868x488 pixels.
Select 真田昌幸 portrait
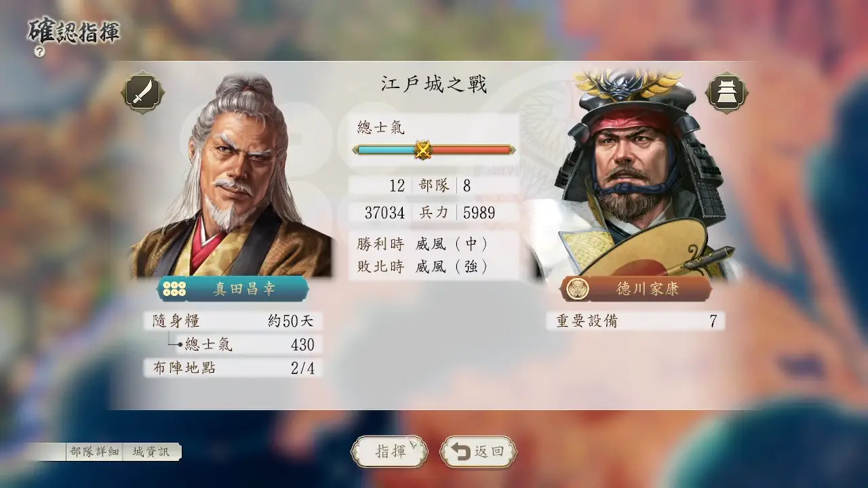tap(231, 175)
